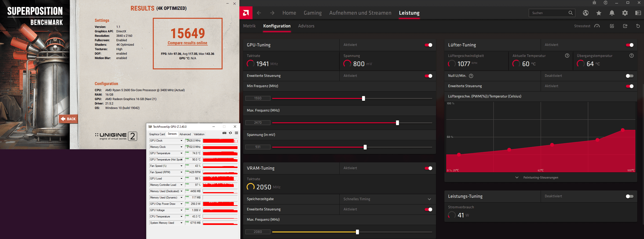Image resolution: width=644 pixels, height=239 pixels.
Task: Open notifications bell icon
Action: click(612, 13)
